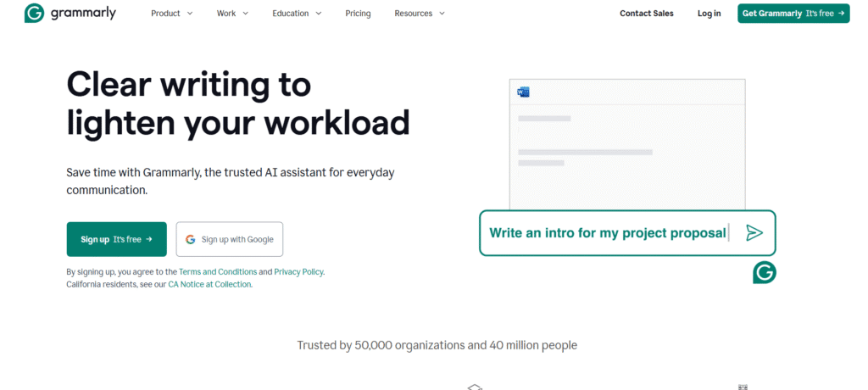Click the green Grammarly badge below the prompt box

[x=765, y=272]
